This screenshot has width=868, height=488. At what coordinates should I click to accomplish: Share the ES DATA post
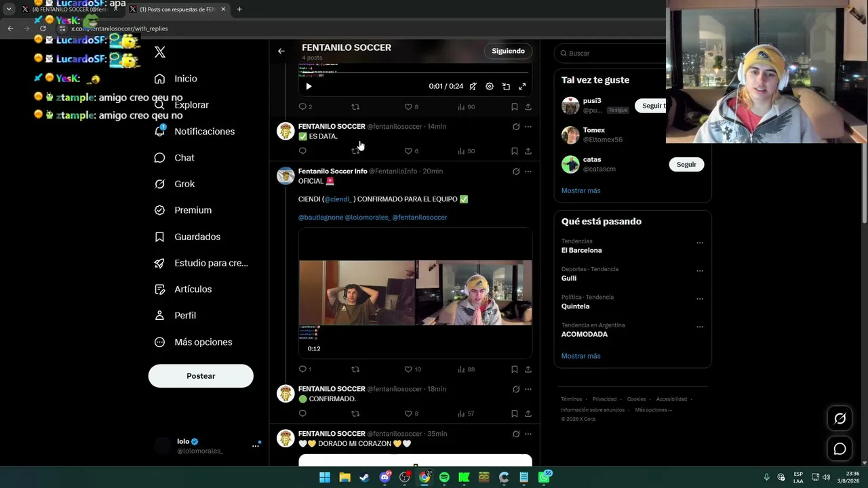point(528,151)
